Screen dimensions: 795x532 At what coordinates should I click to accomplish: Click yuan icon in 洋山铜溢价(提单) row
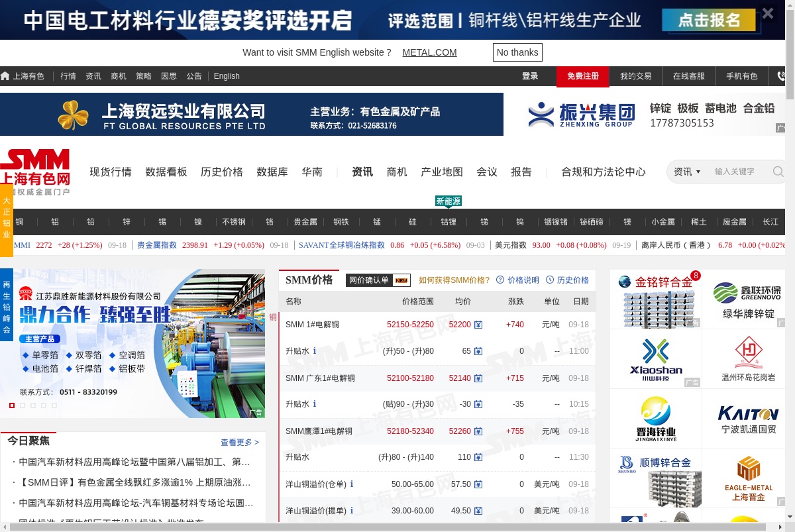click(x=478, y=511)
